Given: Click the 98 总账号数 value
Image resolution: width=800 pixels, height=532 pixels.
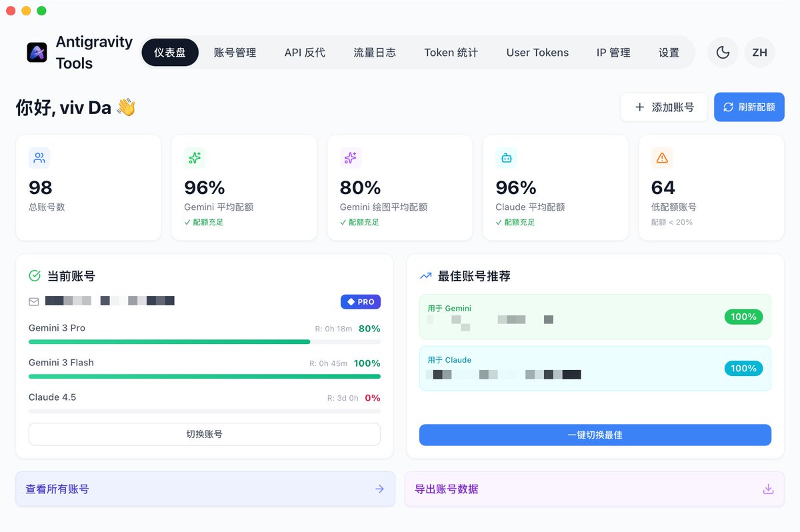Looking at the screenshot, I should tap(41, 188).
